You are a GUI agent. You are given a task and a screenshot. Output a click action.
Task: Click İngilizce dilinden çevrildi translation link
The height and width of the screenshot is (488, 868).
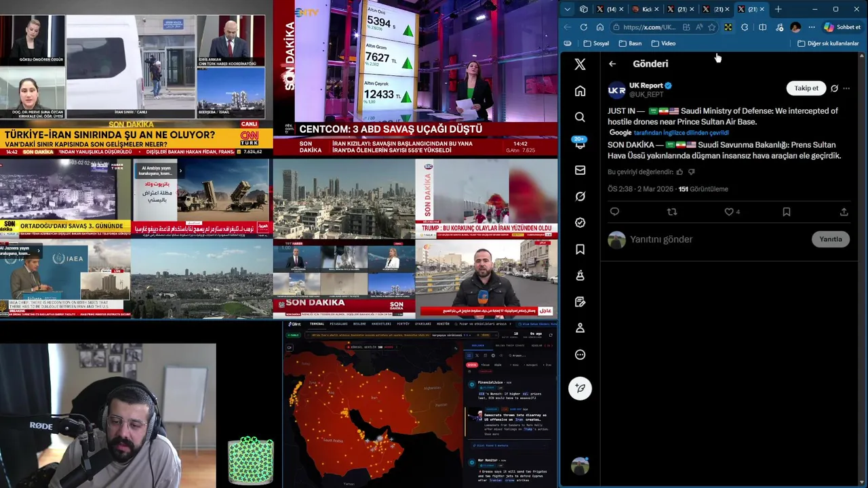tap(681, 133)
